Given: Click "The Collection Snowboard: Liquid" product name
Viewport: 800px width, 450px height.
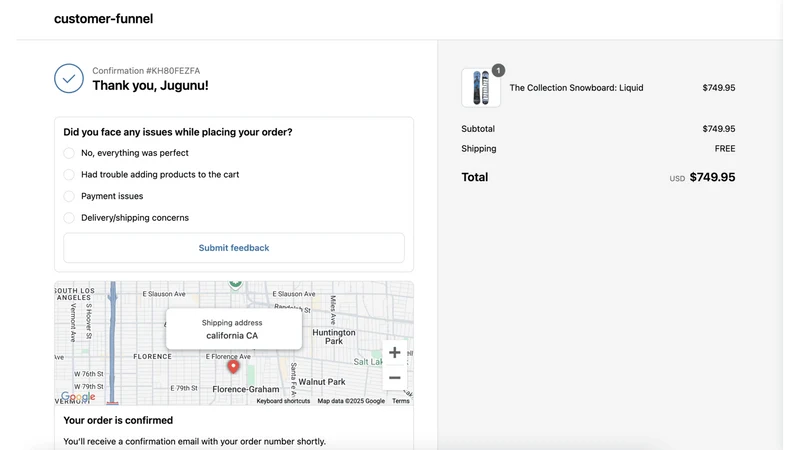Looking at the screenshot, I should pos(577,88).
